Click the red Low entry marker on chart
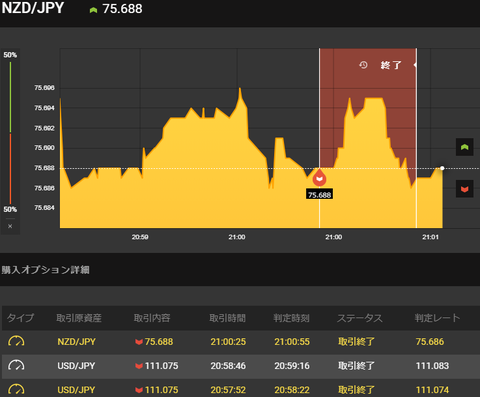The height and width of the screenshot is (397, 480). 319,178
